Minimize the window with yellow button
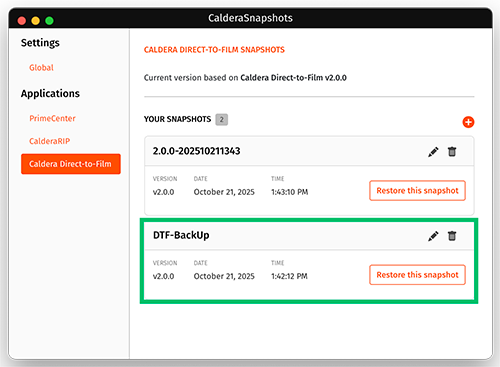This screenshot has height=367, width=500. 35,21
